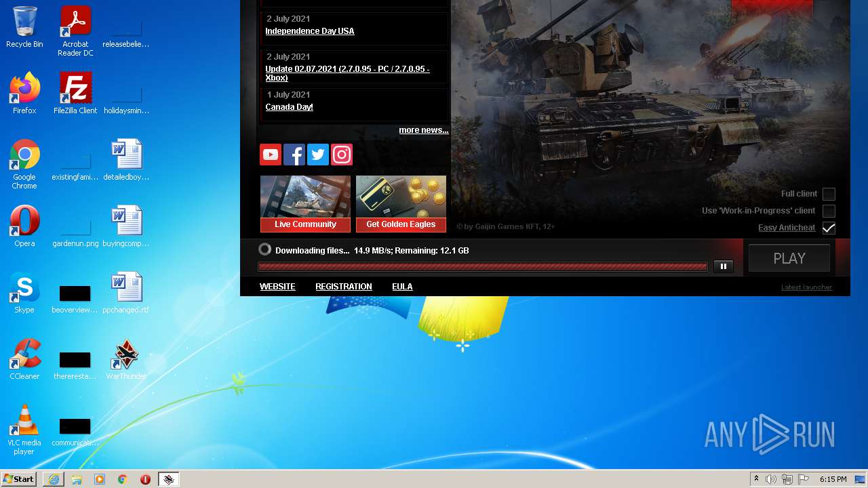
Task: Open Opera from the taskbar
Action: coord(145,479)
